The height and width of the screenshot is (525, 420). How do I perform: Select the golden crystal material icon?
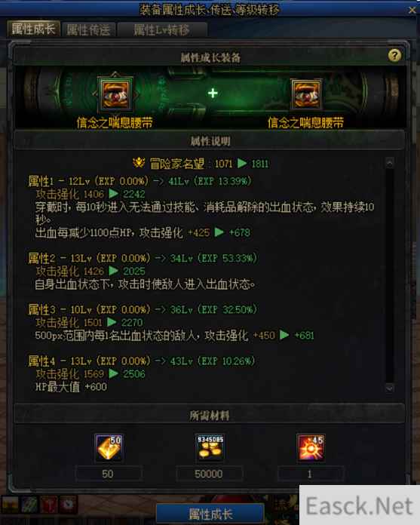click(109, 447)
